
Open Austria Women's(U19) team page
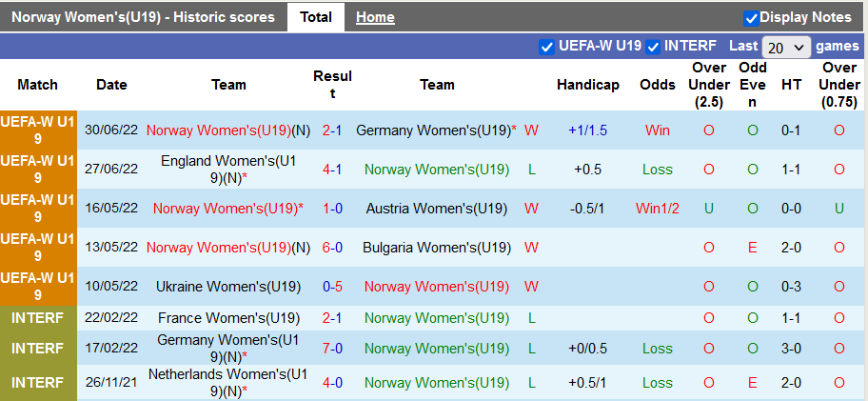[x=437, y=209]
